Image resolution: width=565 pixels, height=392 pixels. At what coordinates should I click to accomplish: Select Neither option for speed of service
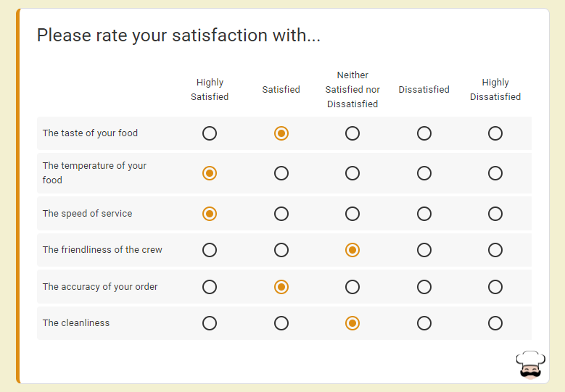[x=352, y=214]
